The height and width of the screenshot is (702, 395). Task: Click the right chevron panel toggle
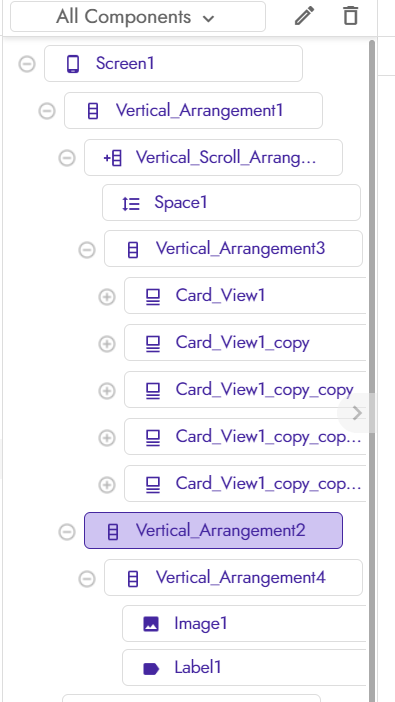pos(356,413)
